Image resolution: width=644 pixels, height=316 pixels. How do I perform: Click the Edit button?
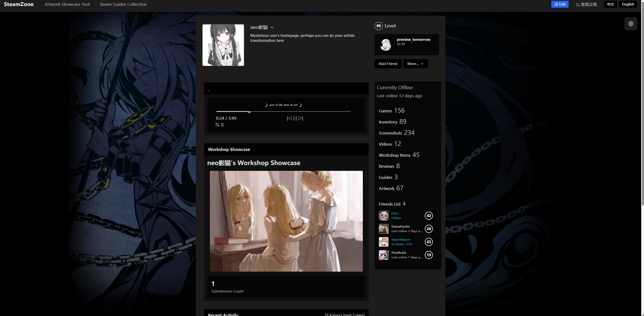click(x=560, y=4)
